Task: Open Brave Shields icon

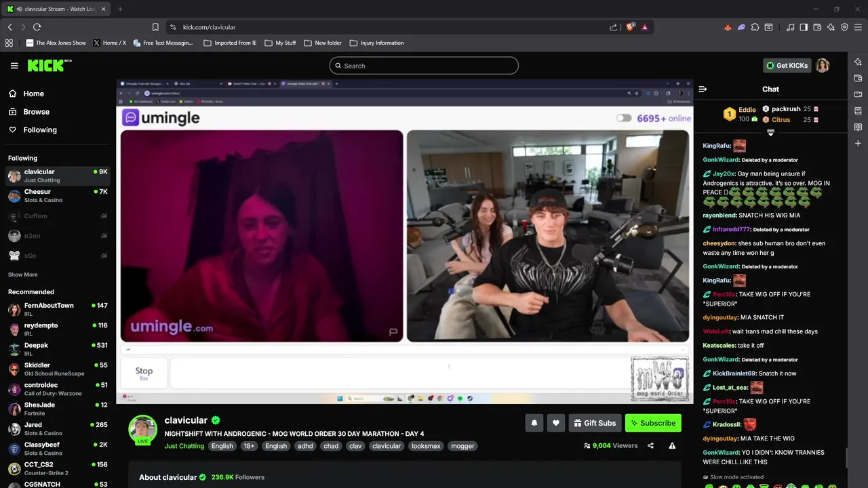Action: click(630, 27)
